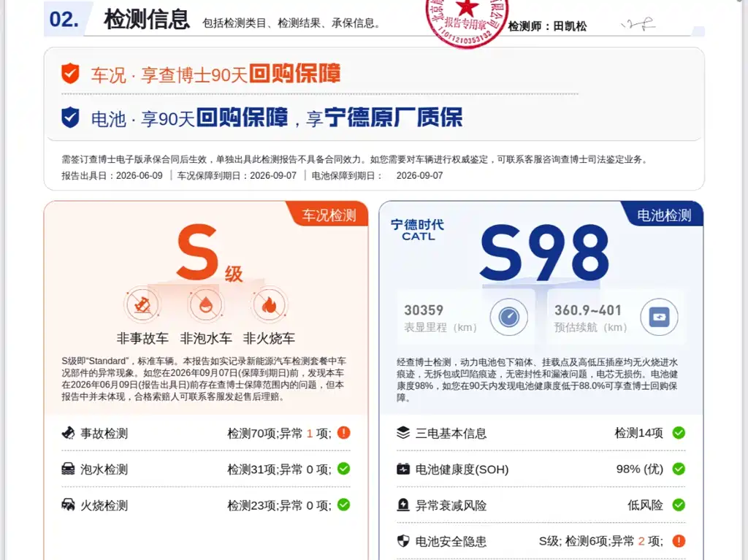The width and height of the screenshot is (748, 560).
Task: Click the green check on 电池健康度(SOH) row
Action: pos(679,469)
